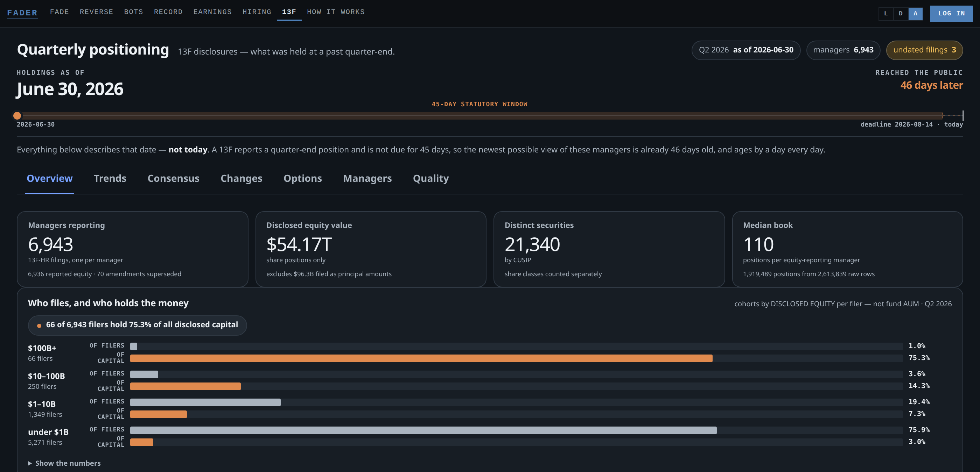
Task: Open the FADER home logo
Action: 22,13
